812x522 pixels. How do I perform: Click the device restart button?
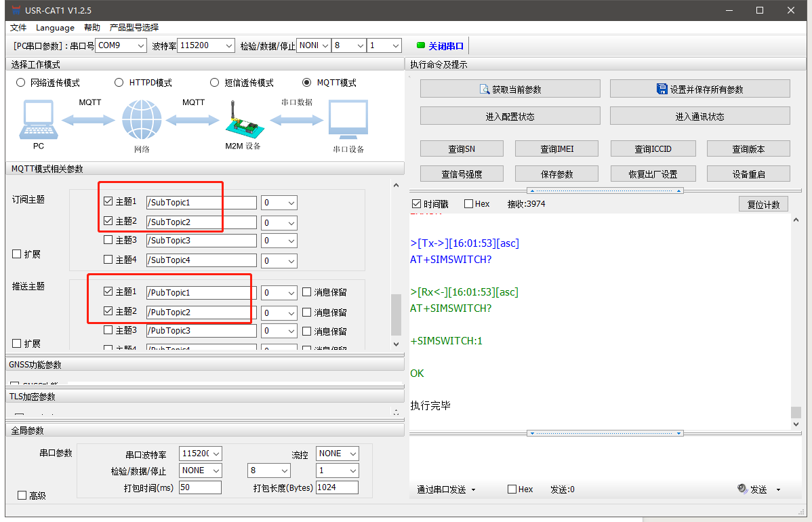(748, 174)
